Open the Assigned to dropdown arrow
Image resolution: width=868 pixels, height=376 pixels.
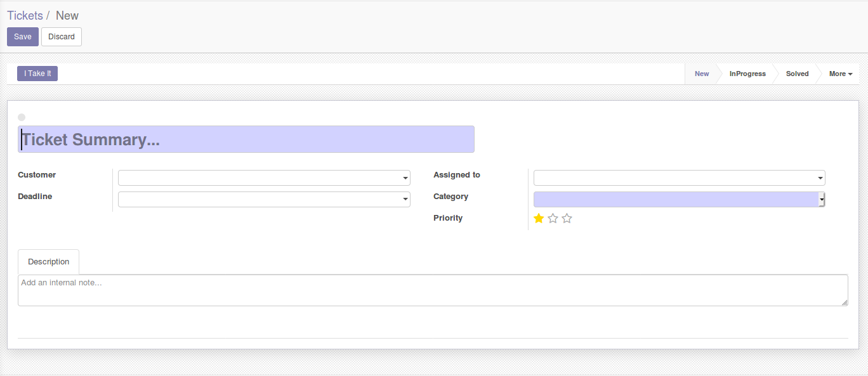click(x=820, y=178)
